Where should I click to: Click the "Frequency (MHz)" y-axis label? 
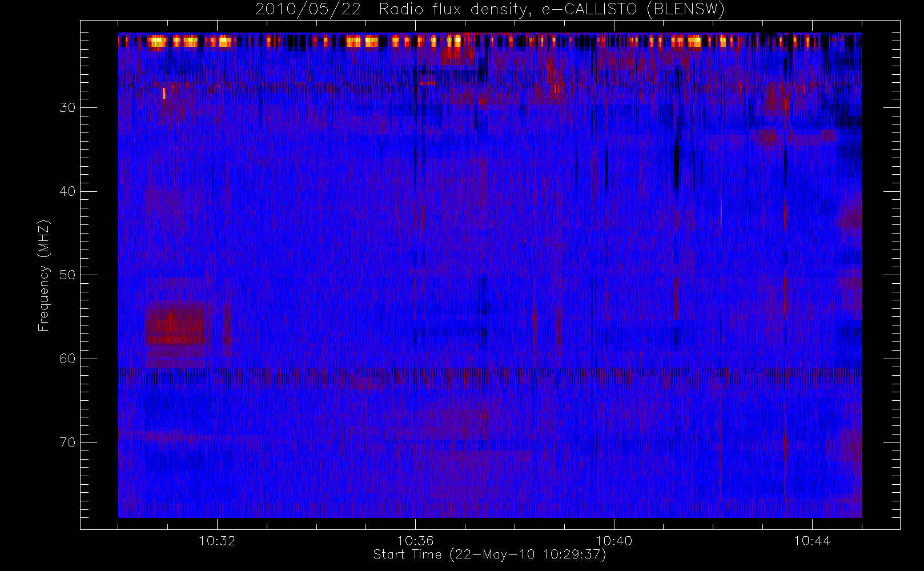pyautogui.click(x=44, y=275)
